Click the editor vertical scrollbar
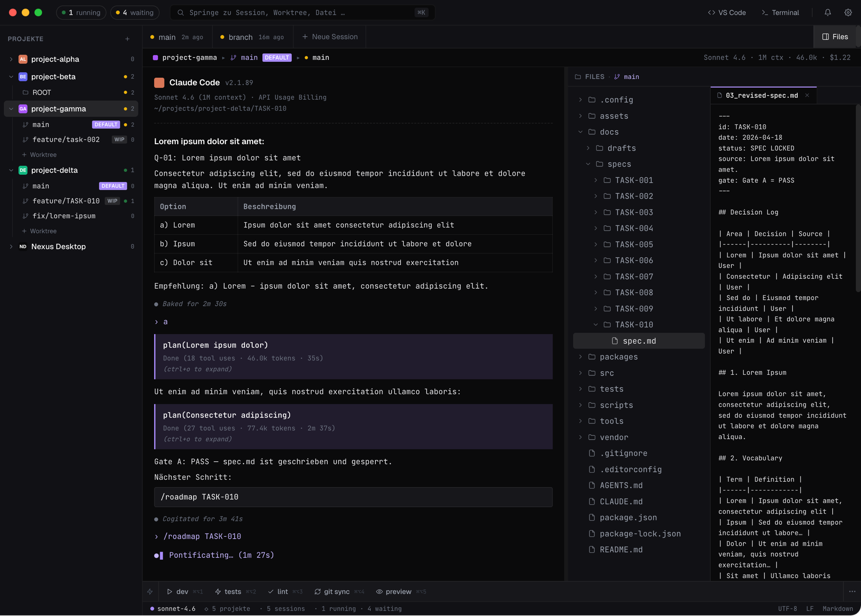Viewport: 861px width, 616px height. 858,198
